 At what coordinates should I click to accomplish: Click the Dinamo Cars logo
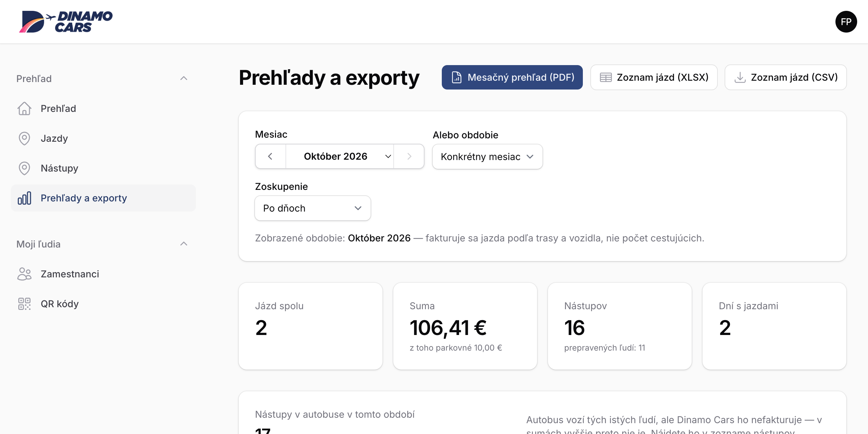[66, 22]
